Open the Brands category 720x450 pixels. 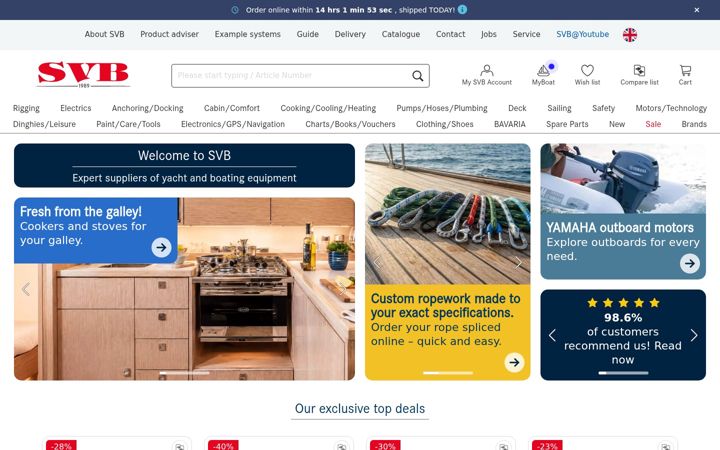pyautogui.click(x=694, y=124)
